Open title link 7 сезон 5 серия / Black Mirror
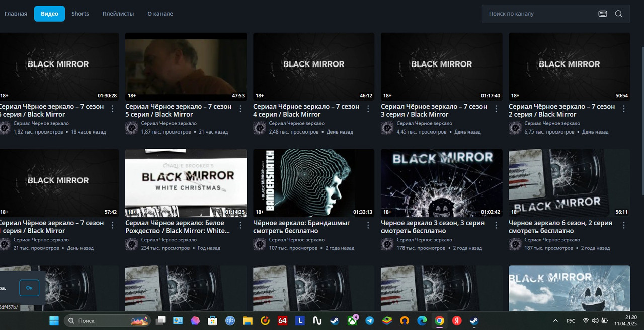 [x=178, y=110]
